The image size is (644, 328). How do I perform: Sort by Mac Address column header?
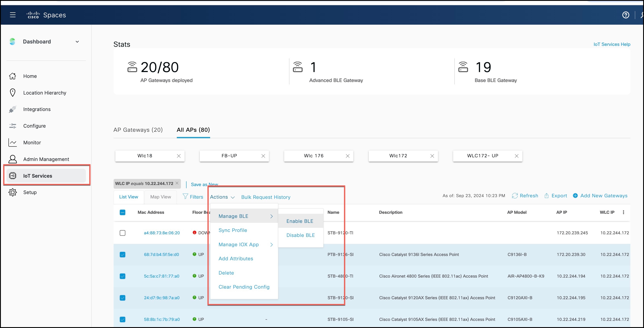click(151, 212)
